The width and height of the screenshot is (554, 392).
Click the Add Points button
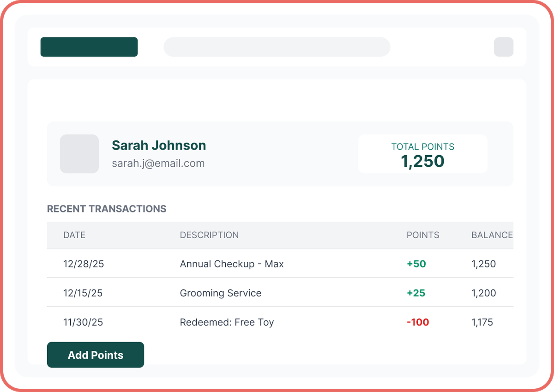(x=96, y=355)
